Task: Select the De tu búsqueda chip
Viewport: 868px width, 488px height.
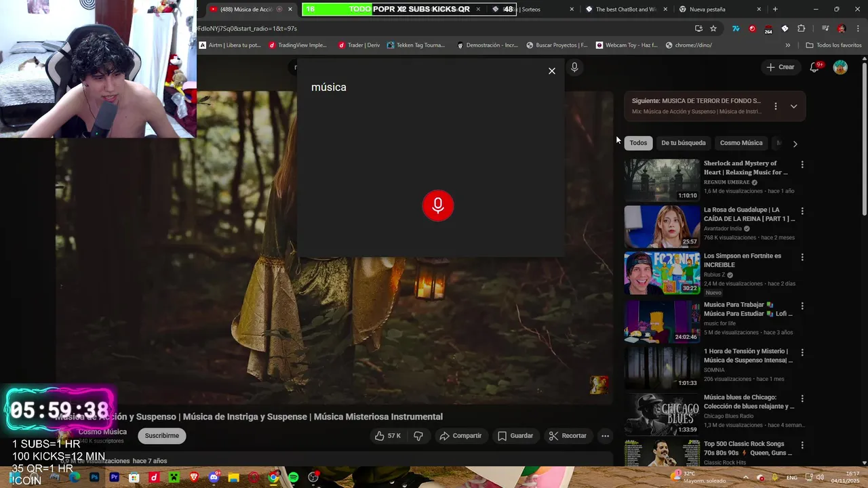Action: point(684,143)
